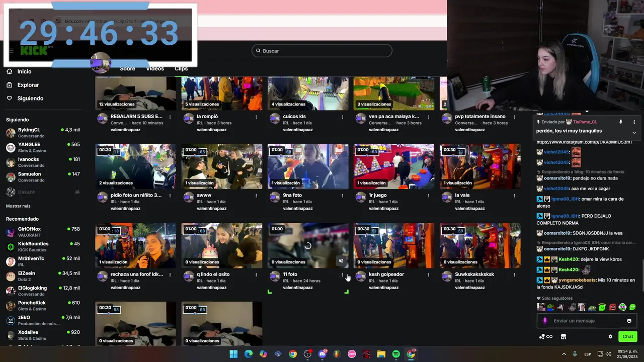Toggle taskbar microphone tray icon
Image resolution: width=644 pixels, height=362 pixels.
tap(575, 354)
